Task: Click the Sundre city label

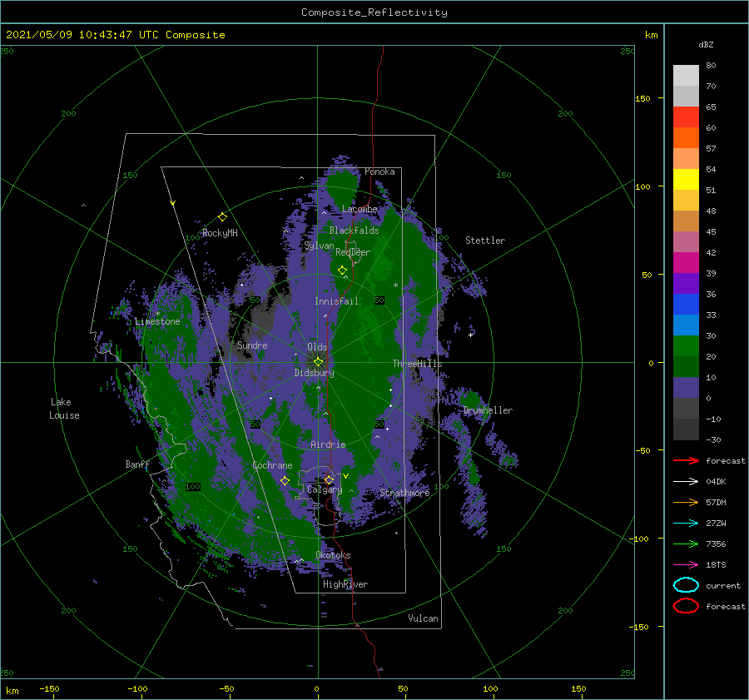Action: [252, 345]
